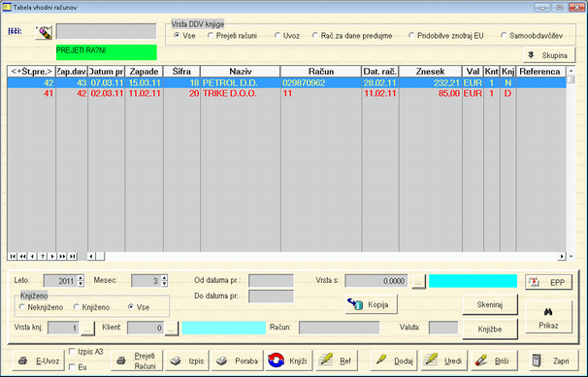Enable the Izpis A3 checkbox

coord(73,352)
